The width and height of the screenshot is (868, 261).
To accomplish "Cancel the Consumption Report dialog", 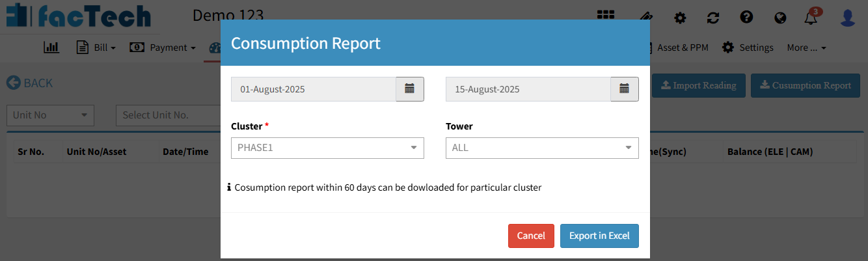I will [x=531, y=236].
